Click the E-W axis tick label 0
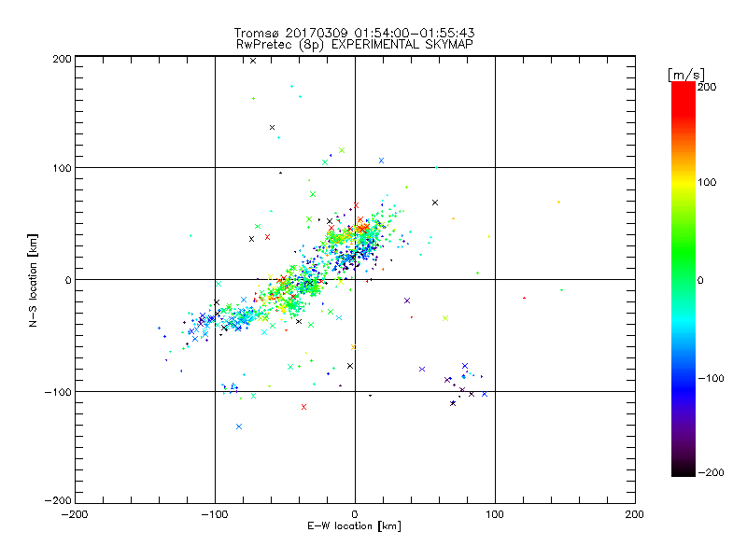Viewport: 747px width, 560px height. point(355,515)
